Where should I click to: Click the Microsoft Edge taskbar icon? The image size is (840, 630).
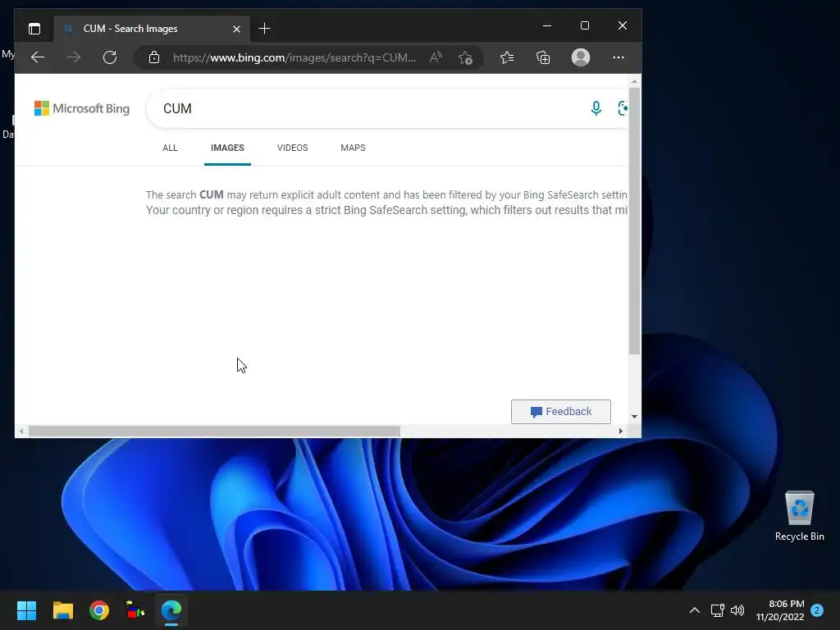[x=171, y=610]
